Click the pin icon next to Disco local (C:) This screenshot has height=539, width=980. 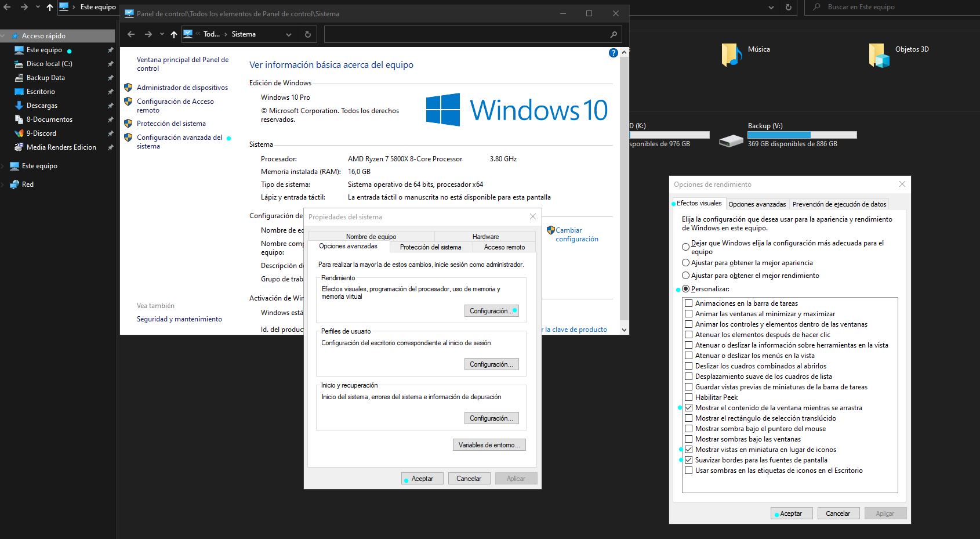[110, 64]
